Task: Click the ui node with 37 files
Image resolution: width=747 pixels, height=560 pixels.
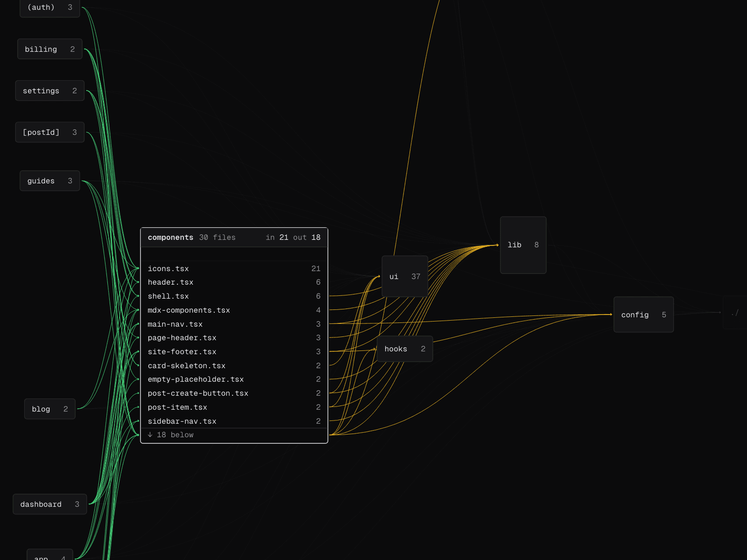Action: (405, 276)
